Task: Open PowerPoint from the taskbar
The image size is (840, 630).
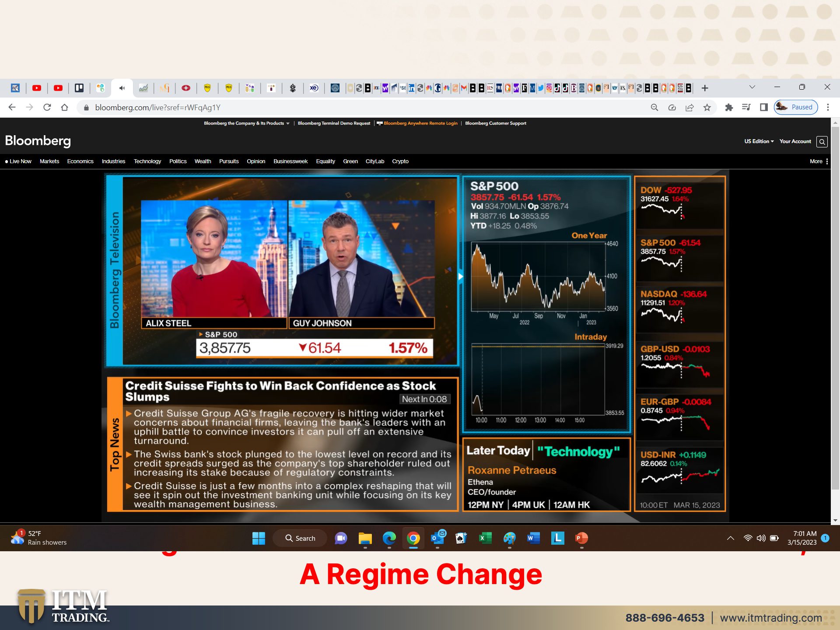Action: point(581,538)
